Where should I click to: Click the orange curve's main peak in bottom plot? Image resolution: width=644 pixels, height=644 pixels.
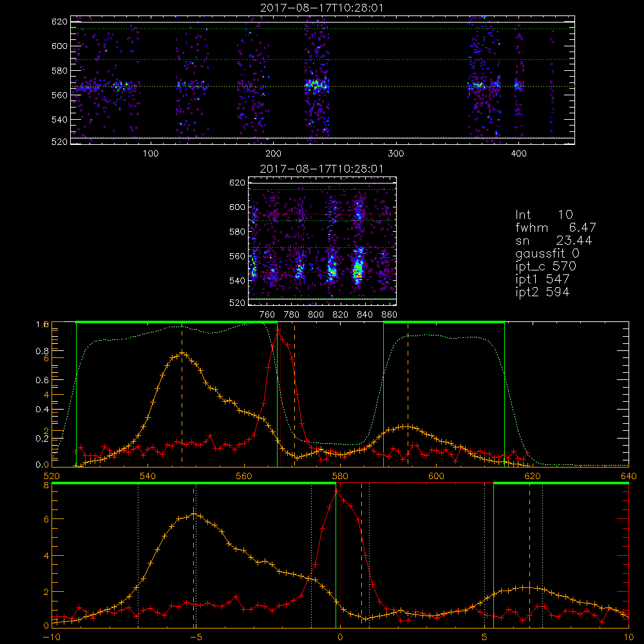193,514
